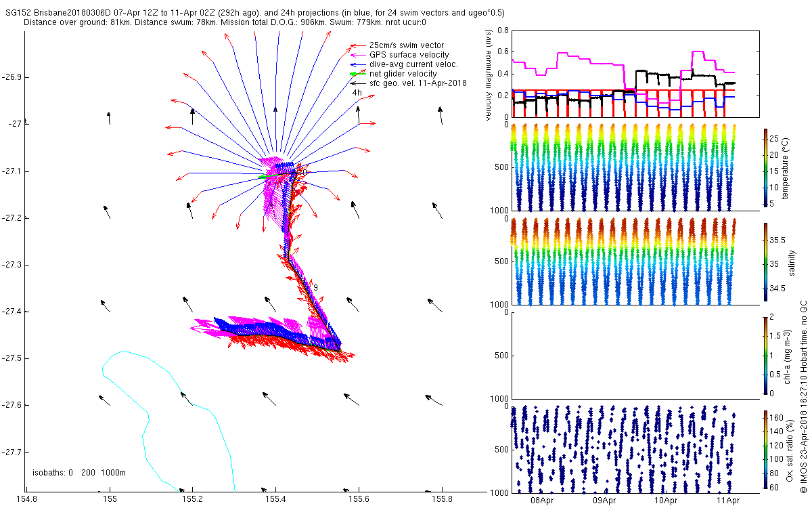This screenshot has height=508, width=812.
Task: Click the 'isobaths: 0 200 1000m' label
Action: (79, 473)
